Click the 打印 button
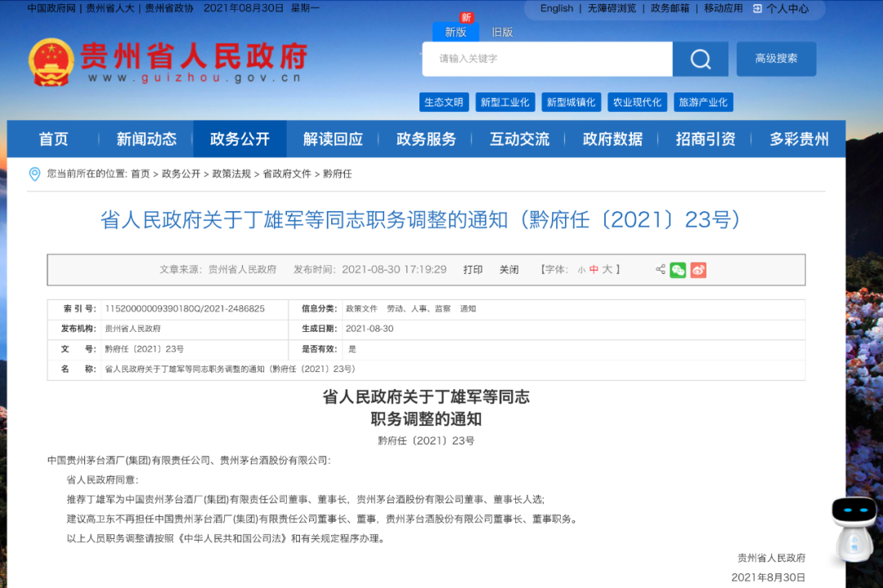This screenshot has height=588, width=883. [x=473, y=269]
